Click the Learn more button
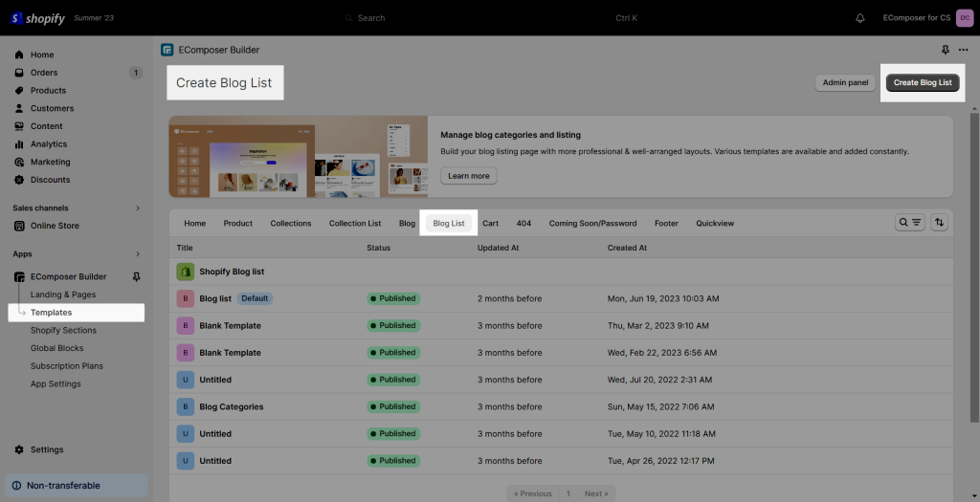 point(469,175)
